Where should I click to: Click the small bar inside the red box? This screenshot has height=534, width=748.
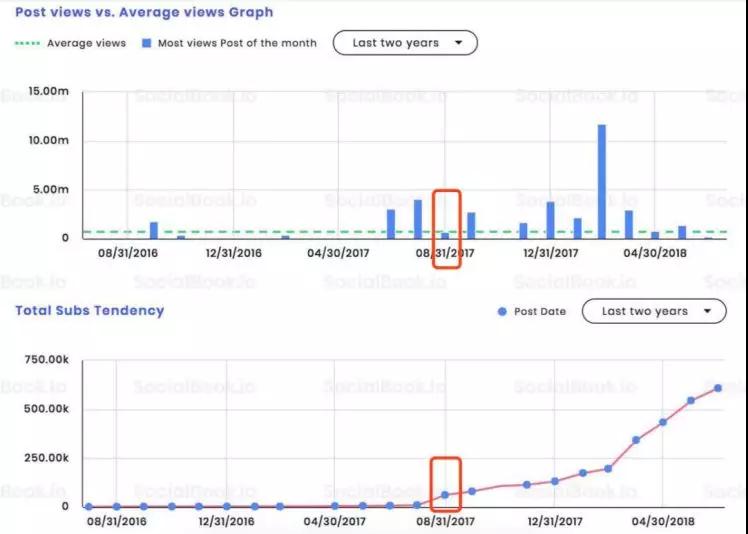(445, 236)
